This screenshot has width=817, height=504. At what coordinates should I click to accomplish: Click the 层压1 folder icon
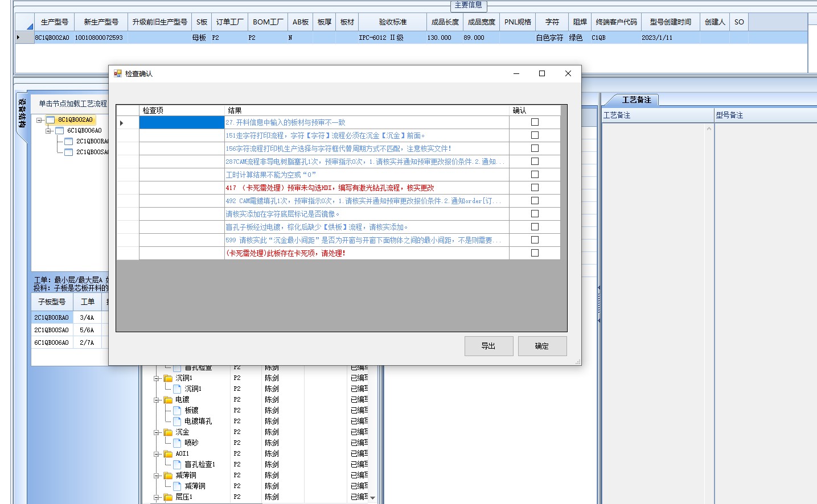169,497
